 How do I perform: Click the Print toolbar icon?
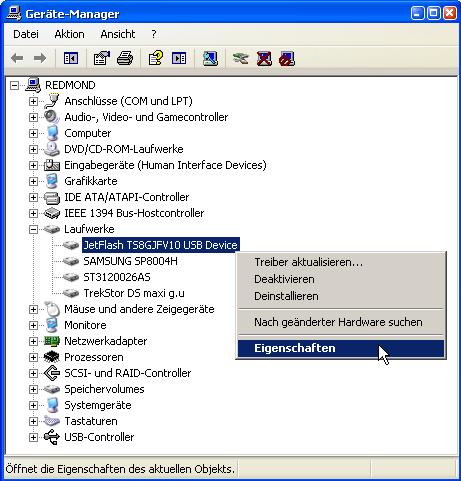[125, 58]
